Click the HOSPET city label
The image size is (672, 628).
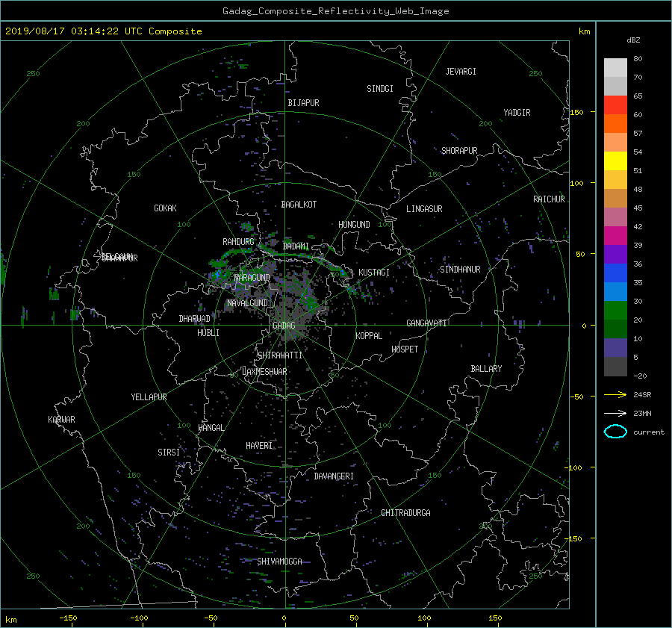click(405, 349)
